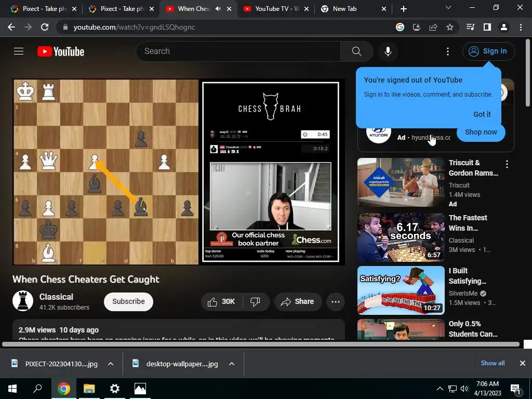
Task: Open the Classical channel avatar
Action: tap(23, 301)
